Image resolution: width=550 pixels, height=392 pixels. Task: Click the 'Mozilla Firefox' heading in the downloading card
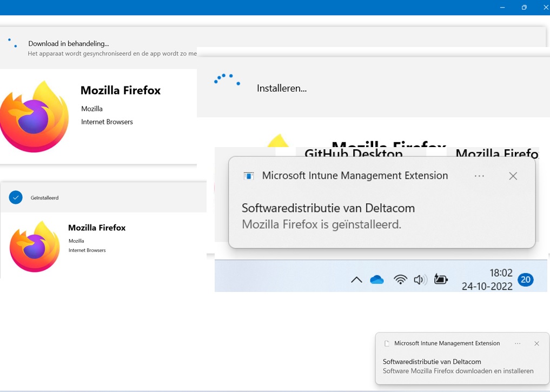[x=121, y=90]
